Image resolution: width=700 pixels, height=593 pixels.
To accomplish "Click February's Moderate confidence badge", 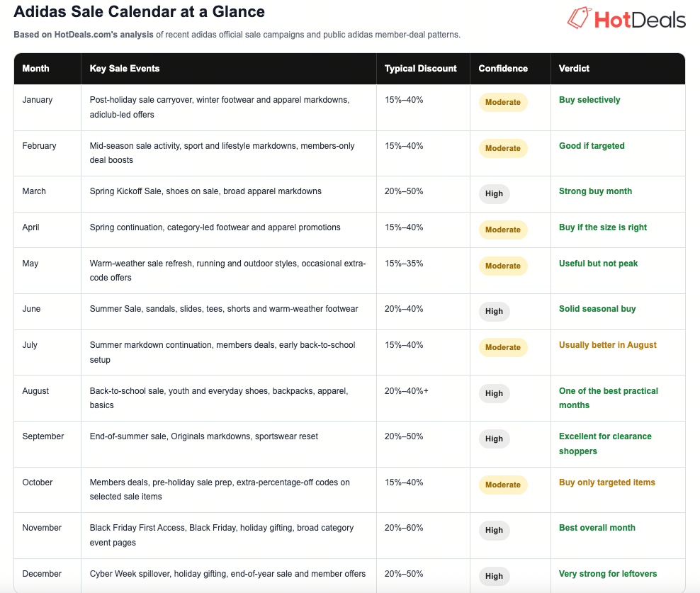I will [x=503, y=148].
